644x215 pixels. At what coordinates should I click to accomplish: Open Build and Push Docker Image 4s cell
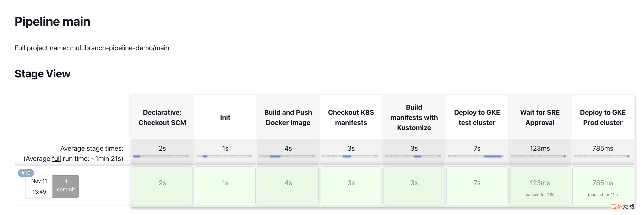click(288, 186)
